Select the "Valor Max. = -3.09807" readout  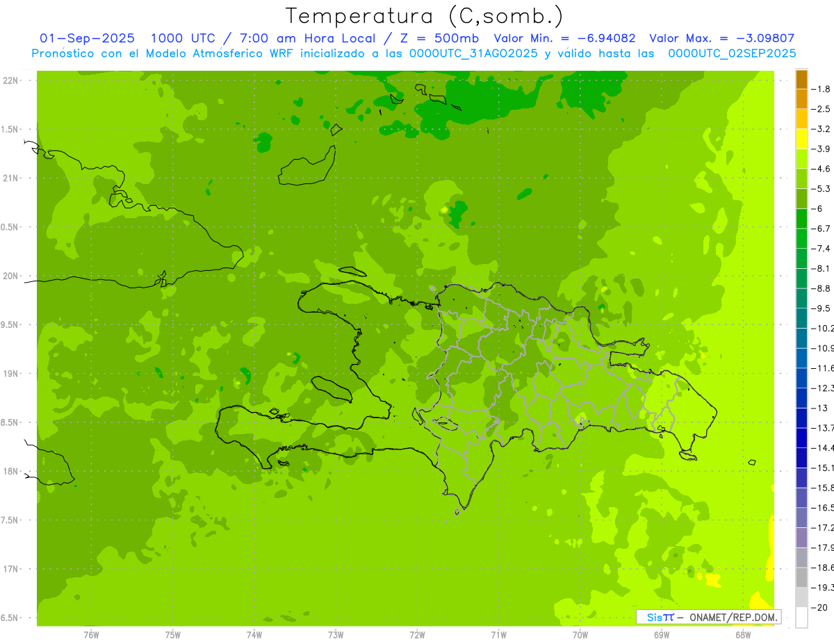point(721,38)
